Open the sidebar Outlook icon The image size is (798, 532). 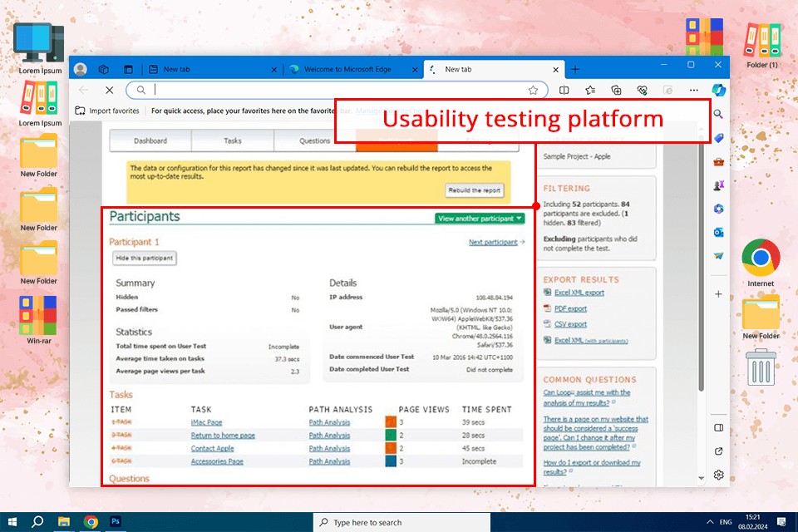pyautogui.click(x=718, y=232)
